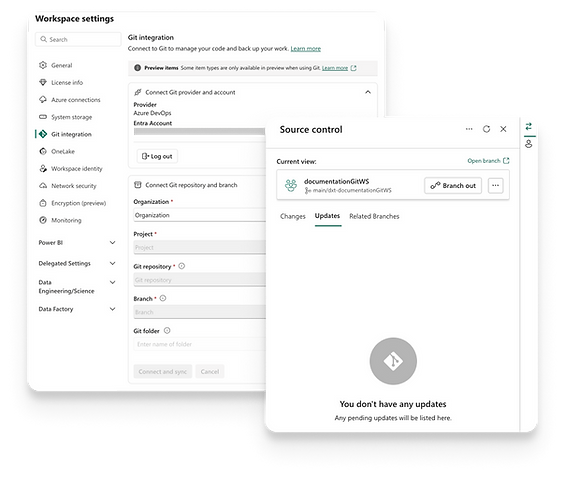
Task: Open the Project dropdown
Action: (x=199, y=248)
